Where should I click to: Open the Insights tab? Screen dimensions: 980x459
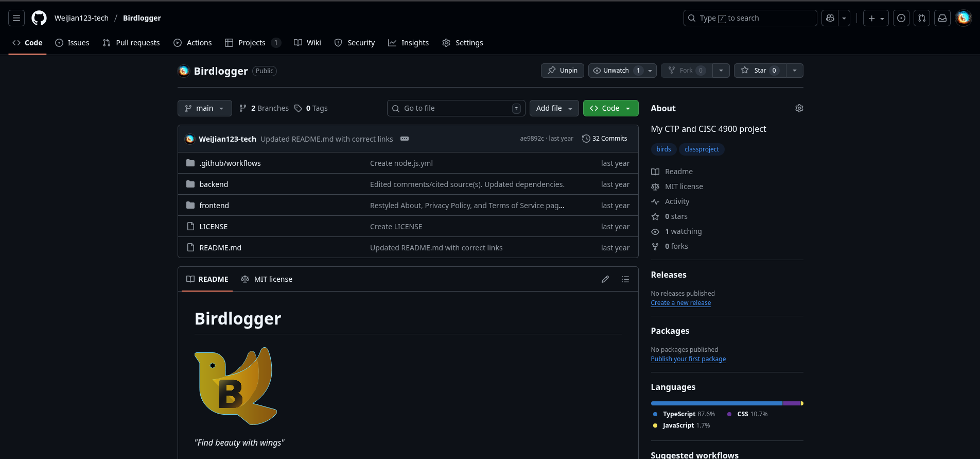409,43
